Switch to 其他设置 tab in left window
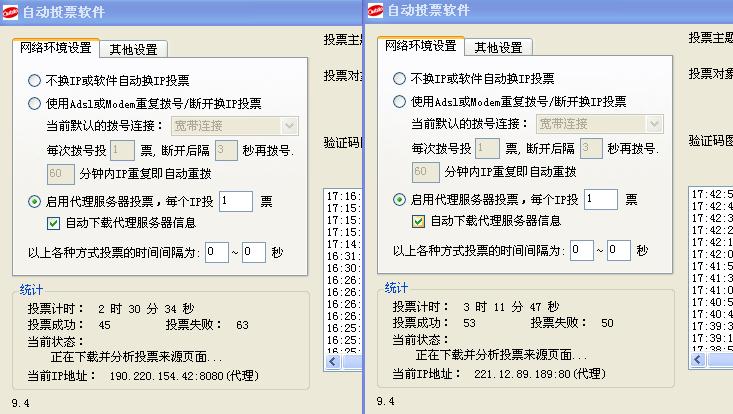The height and width of the screenshot is (414, 733). click(x=138, y=48)
